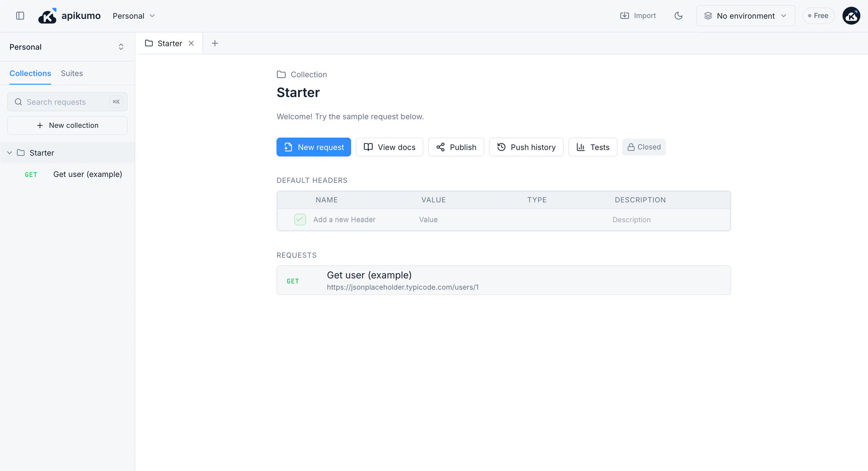Open the user avatar menu
This screenshot has width=868, height=471.
point(851,15)
